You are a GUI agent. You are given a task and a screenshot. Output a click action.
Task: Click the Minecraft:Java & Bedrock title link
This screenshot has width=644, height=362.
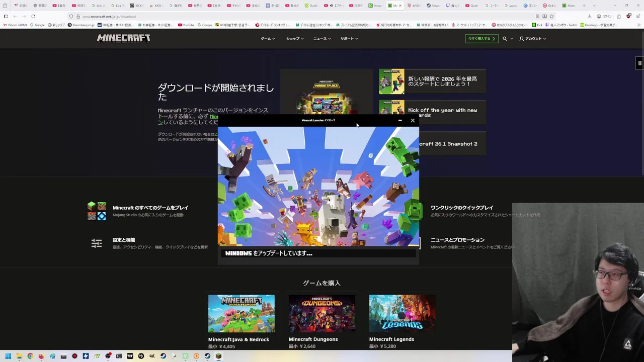238,339
